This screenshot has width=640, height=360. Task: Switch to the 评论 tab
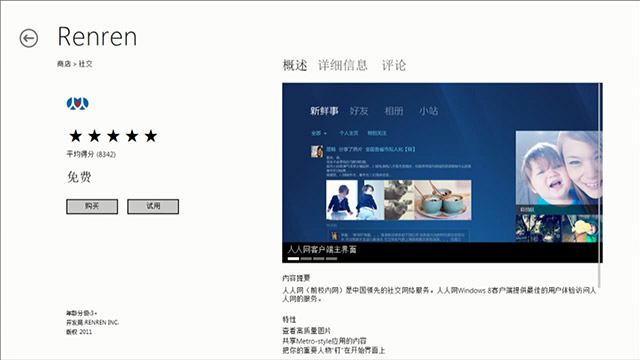click(394, 65)
